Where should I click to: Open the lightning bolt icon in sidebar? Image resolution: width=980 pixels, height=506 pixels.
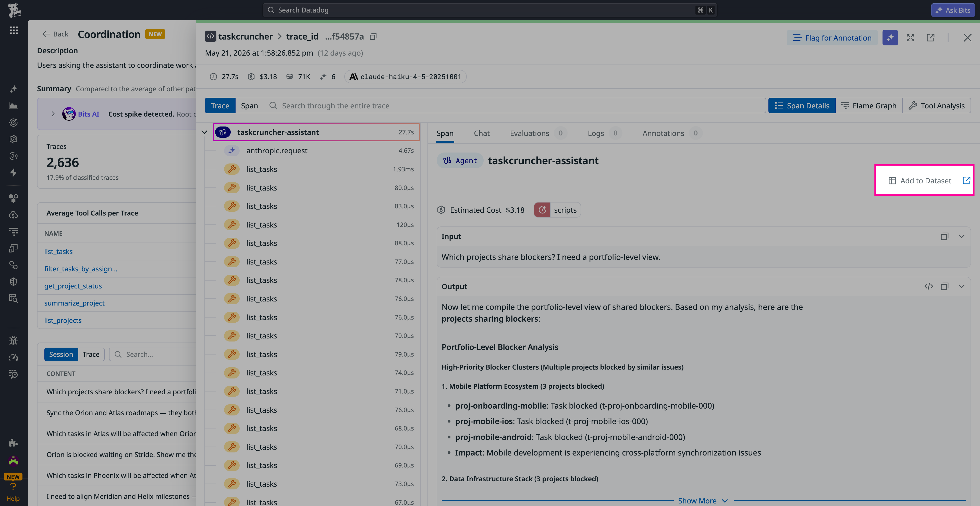point(13,173)
